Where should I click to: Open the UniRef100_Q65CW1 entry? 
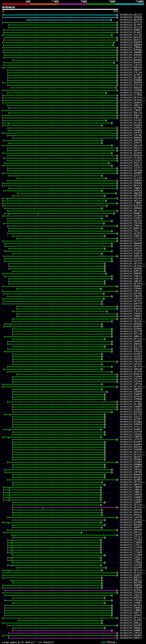(131, 324)
